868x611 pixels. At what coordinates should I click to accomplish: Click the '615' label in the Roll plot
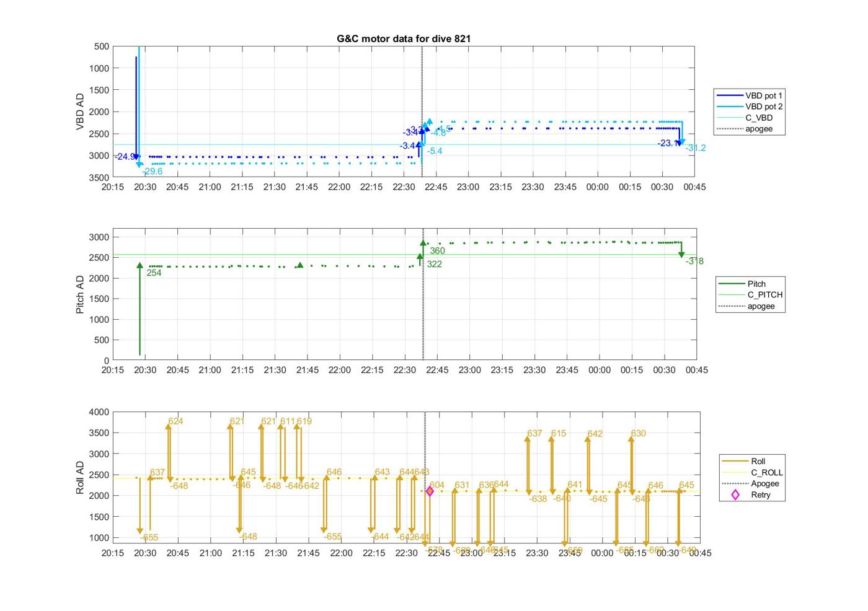[559, 434]
